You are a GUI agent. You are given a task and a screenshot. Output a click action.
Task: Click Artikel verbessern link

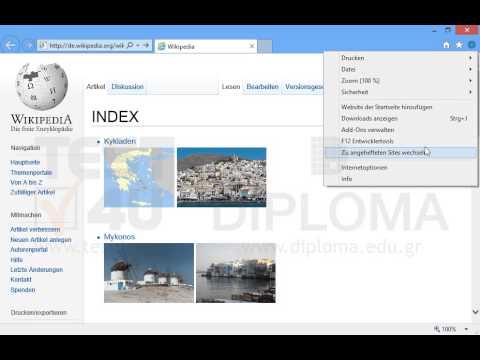[x=35, y=230]
